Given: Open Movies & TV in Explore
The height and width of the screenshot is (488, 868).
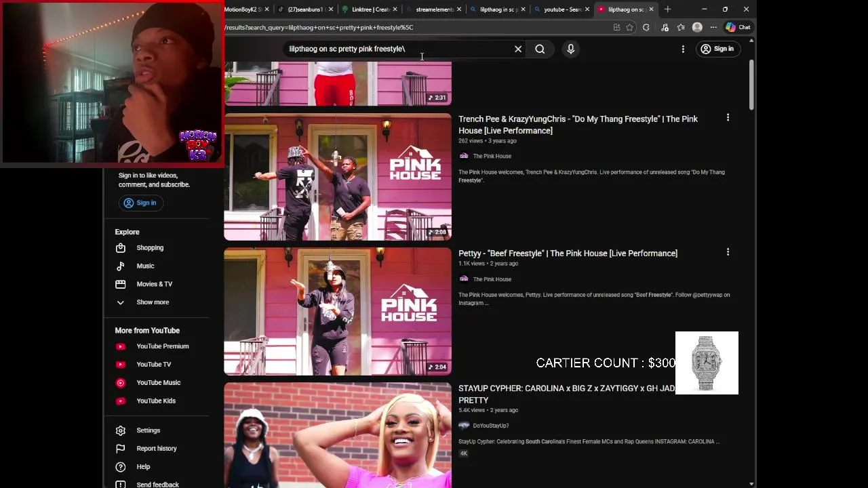Looking at the screenshot, I should click(154, 284).
